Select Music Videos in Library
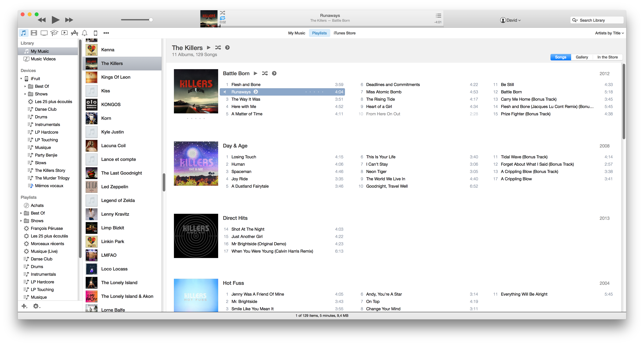 pyautogui.click(x=48, y=59)
